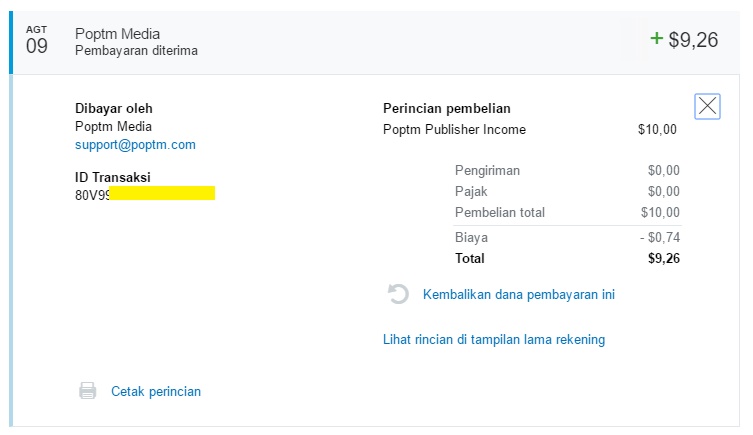
Task: Click the 'Pengiriman' shipping row label
Action: [x=487, y=171]
